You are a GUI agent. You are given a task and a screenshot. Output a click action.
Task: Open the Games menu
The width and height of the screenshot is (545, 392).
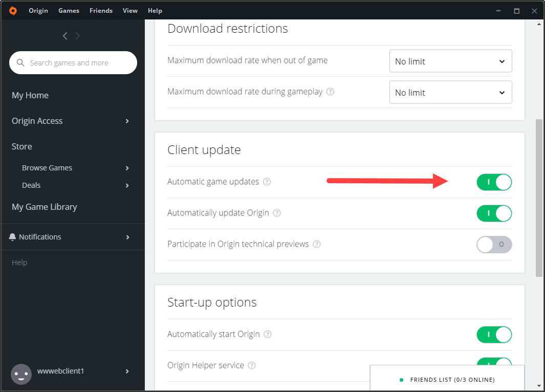pyautogui.click(x=69, y=11)
